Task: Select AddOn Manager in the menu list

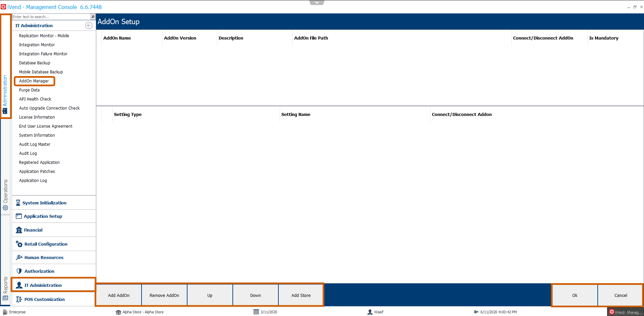Action: coord(34,81)
